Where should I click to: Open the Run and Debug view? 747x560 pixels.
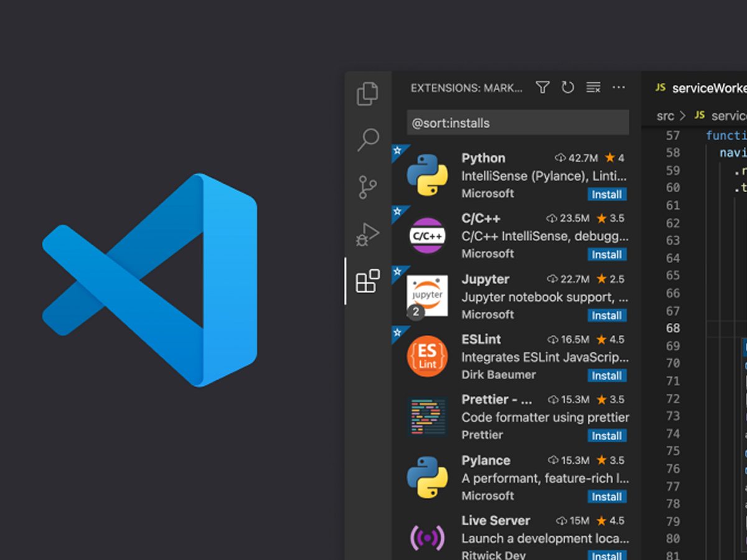367,234
